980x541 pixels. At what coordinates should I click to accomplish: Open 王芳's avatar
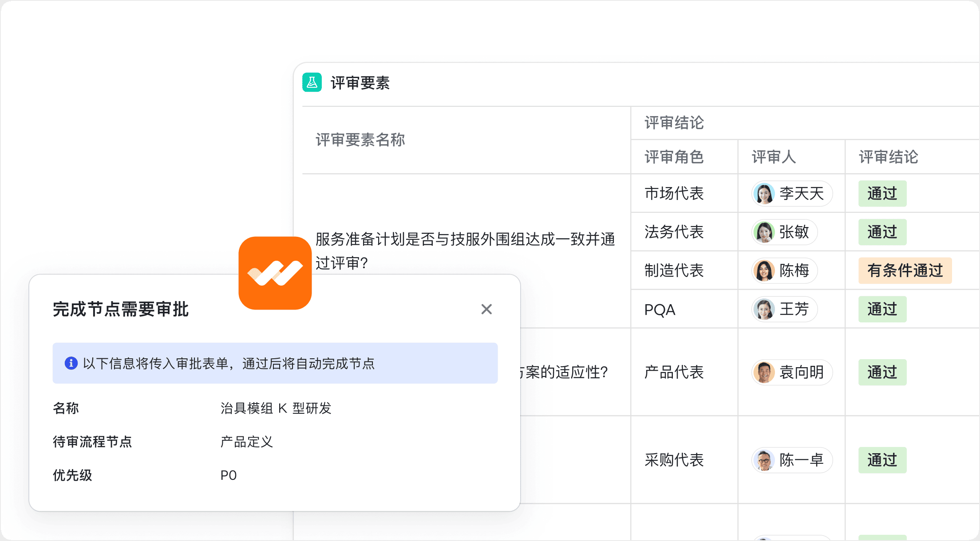pos(764,309)
